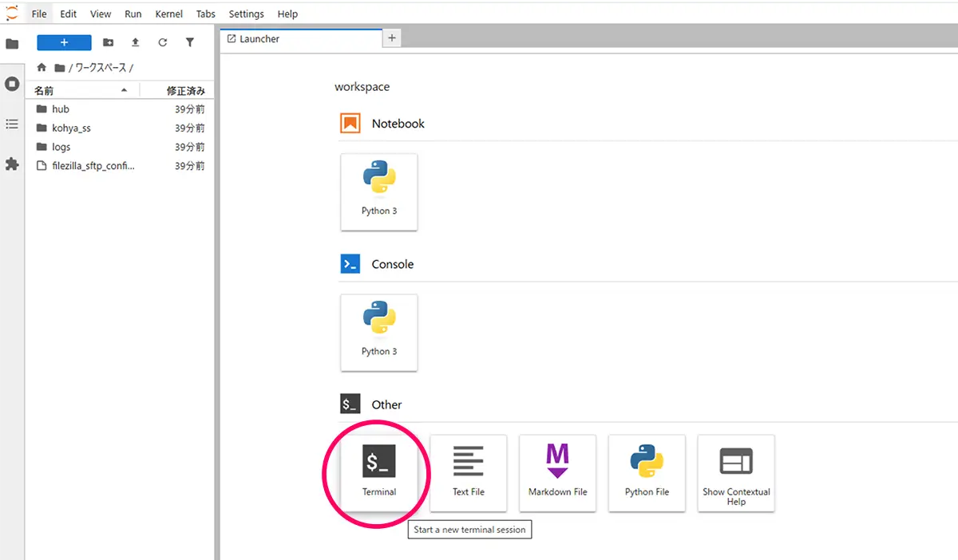Open the Edit menu
Screen dimensions: 958x560
click(x=69, y=14)
